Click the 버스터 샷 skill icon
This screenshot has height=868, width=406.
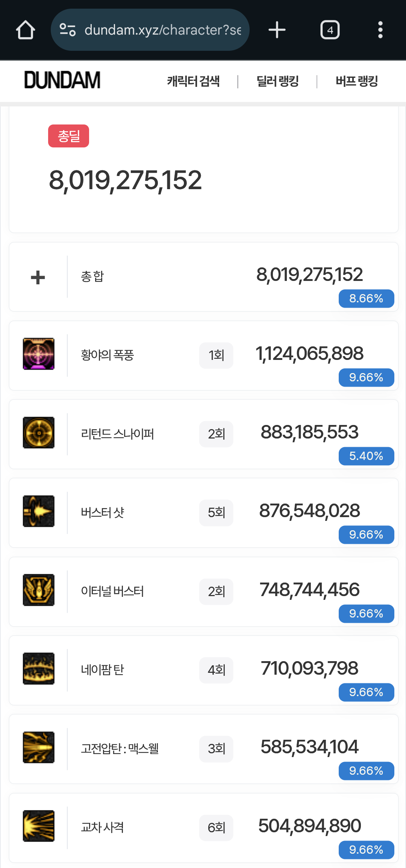pos(39,511)
